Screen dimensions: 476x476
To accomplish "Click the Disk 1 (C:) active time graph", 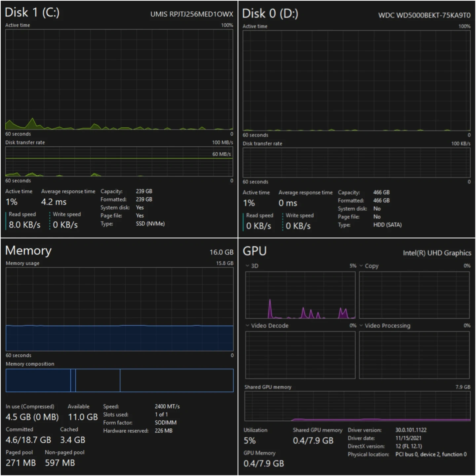I will point(119,79).
